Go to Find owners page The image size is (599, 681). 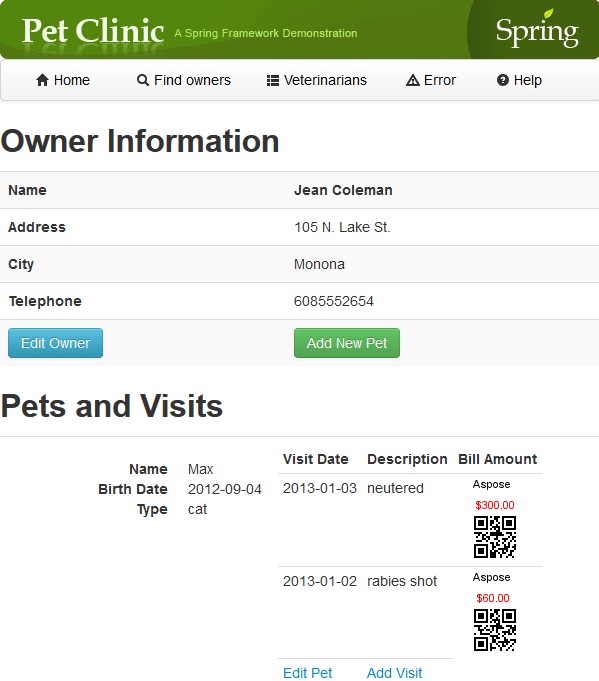pyautogui.click(x=184, y=80)
